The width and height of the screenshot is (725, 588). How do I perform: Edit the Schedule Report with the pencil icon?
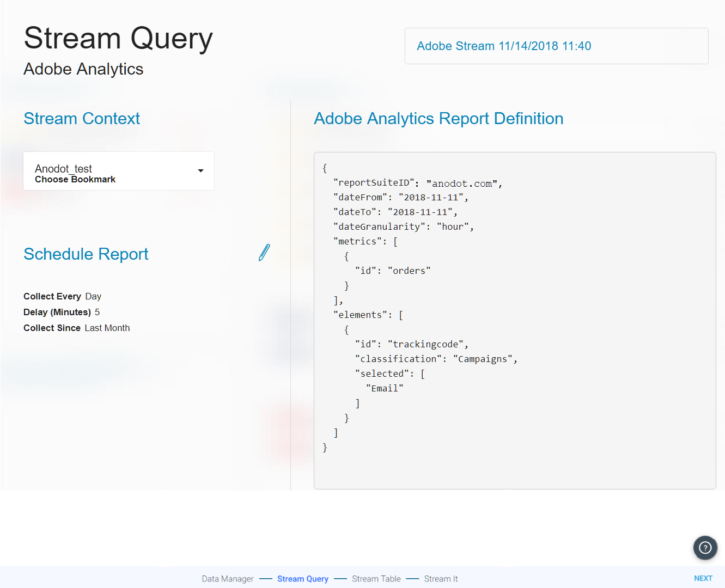pos(264,253)
